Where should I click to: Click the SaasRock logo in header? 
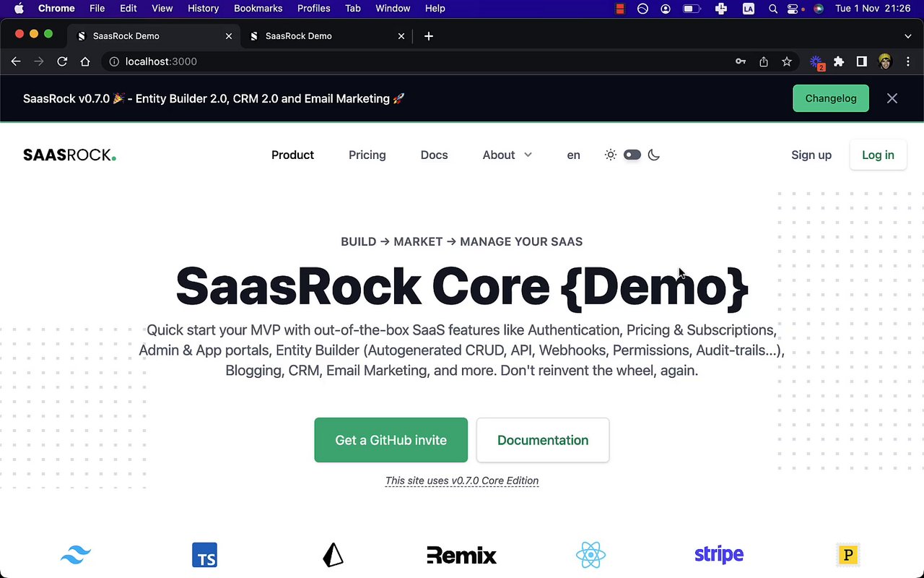69,155
